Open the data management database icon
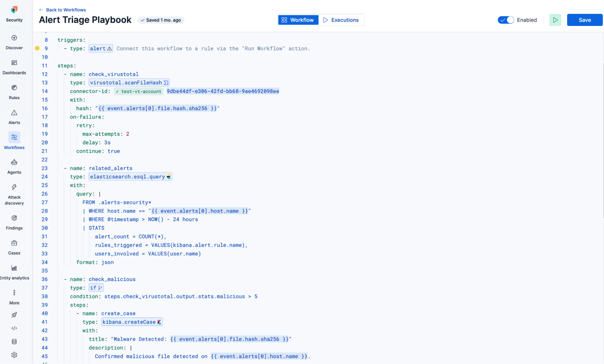Viewport: 604px width, 364px height. [14, 341]
